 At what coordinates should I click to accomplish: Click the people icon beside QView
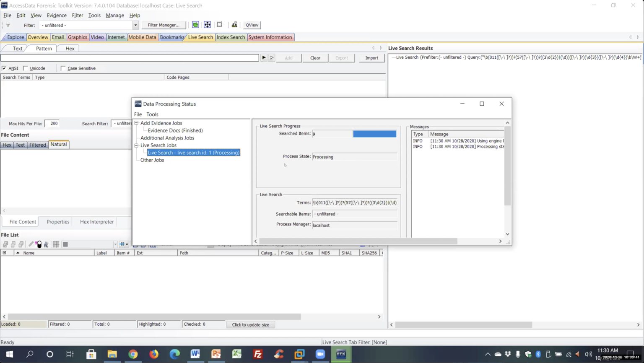234,25
